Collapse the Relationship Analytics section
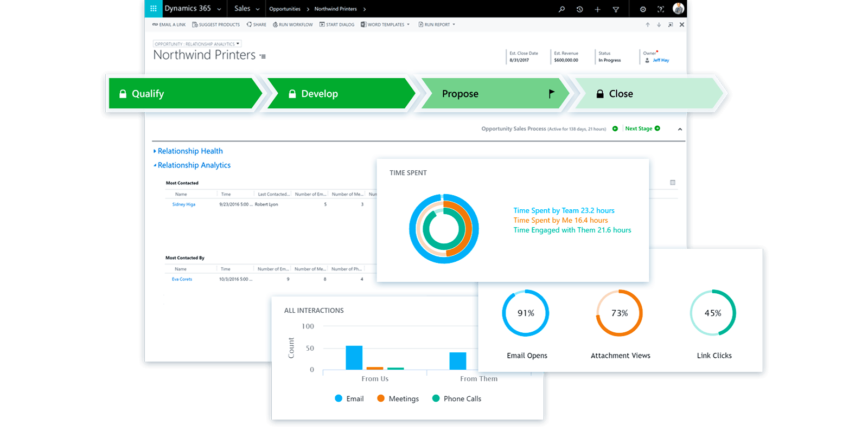The height and width of the screenshot is (438, 868). (192, 165)
